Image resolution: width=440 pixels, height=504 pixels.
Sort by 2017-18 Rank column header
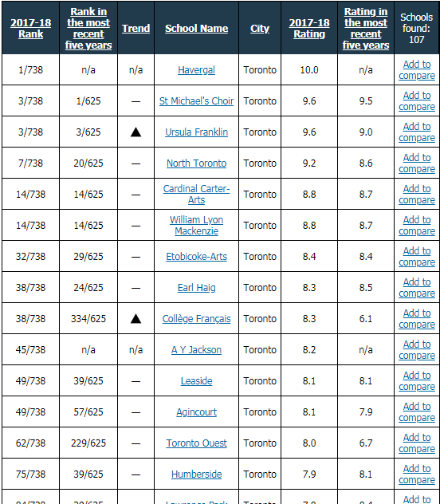coord(30,28)
